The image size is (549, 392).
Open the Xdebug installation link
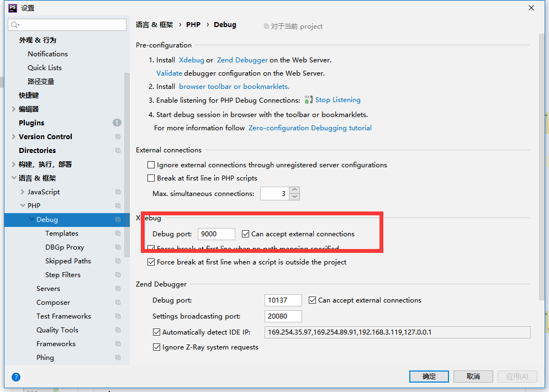tap(192, 60)
